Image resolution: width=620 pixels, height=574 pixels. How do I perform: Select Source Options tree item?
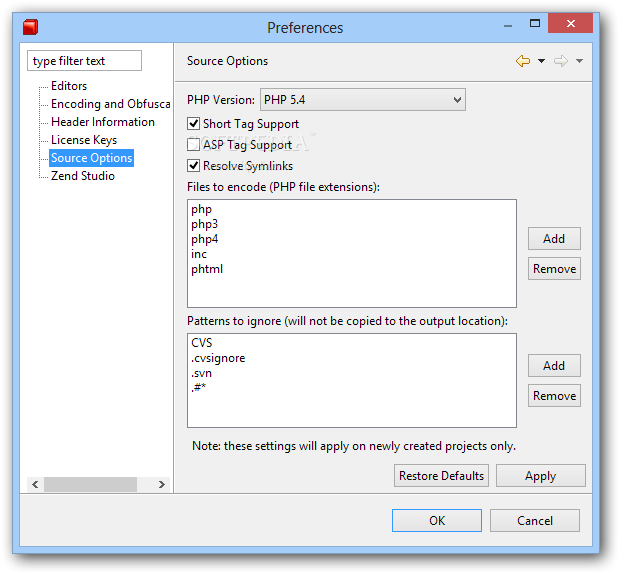pos(91,158)
